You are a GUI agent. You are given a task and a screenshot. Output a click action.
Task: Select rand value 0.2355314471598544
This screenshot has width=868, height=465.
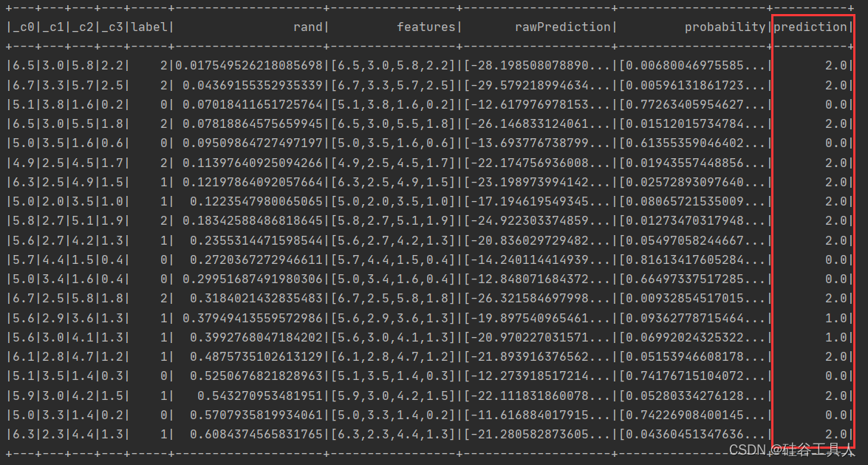pos(256,240)
